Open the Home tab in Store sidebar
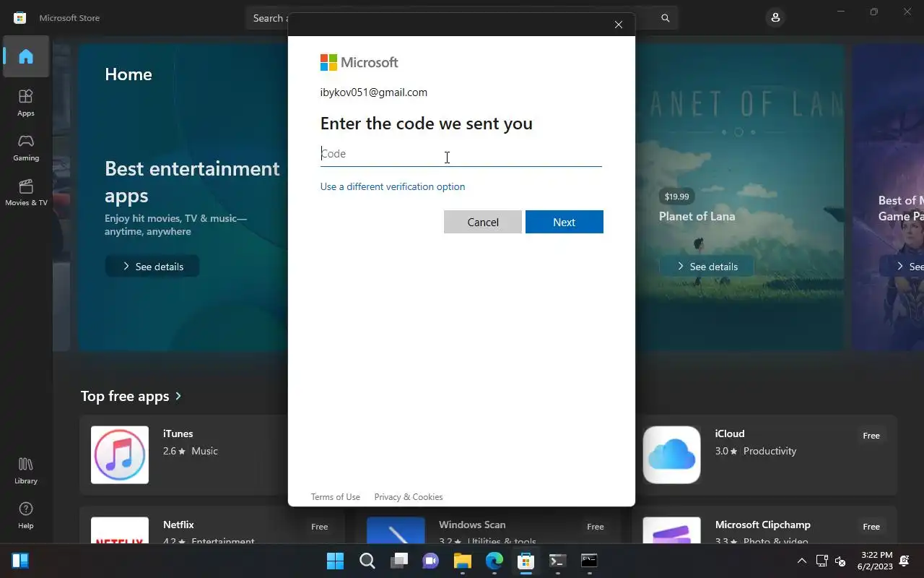924x578 pixels. pyautogui.click(x=26, y=56)
